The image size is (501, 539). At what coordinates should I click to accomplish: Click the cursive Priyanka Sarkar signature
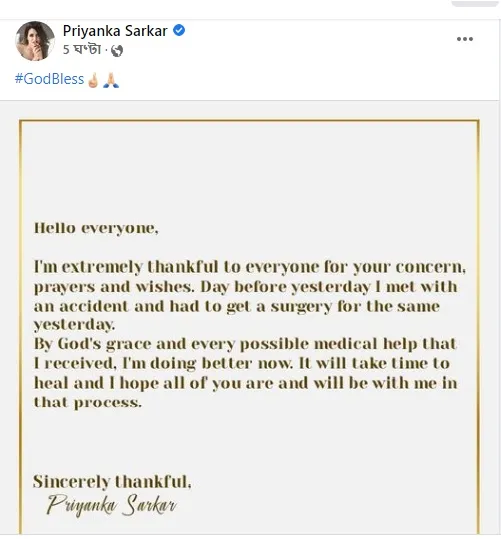[x=111, y=505]
